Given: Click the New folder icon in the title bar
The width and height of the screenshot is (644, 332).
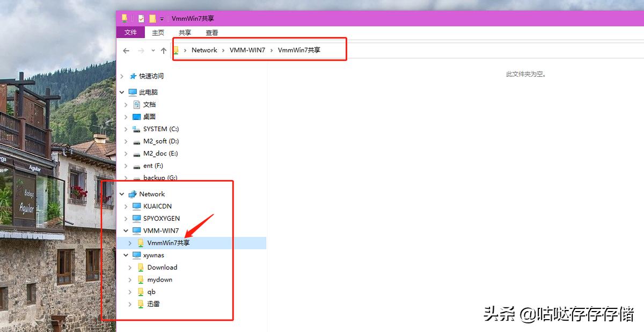Looking at the screenshot, I should [152, 19].
